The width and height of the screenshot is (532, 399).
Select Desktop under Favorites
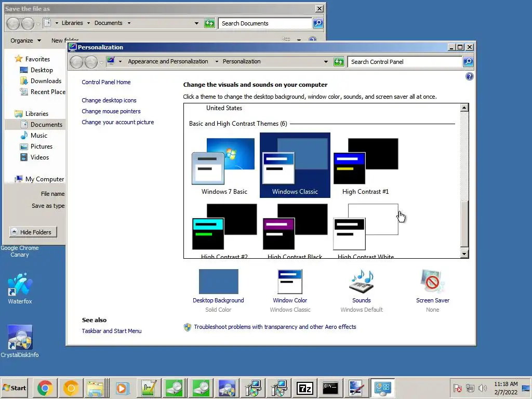tap(42, 70)
